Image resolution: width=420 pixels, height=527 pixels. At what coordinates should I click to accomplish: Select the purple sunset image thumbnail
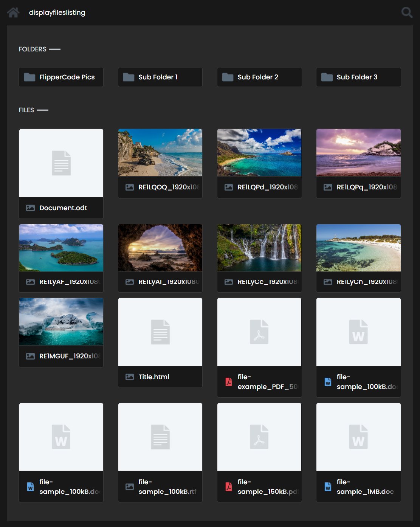point(358,153)
